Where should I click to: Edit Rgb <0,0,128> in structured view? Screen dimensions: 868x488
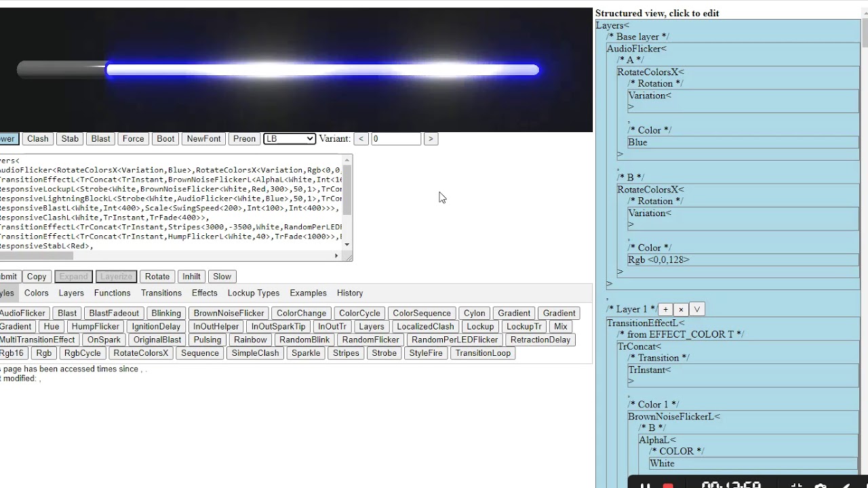743,260
